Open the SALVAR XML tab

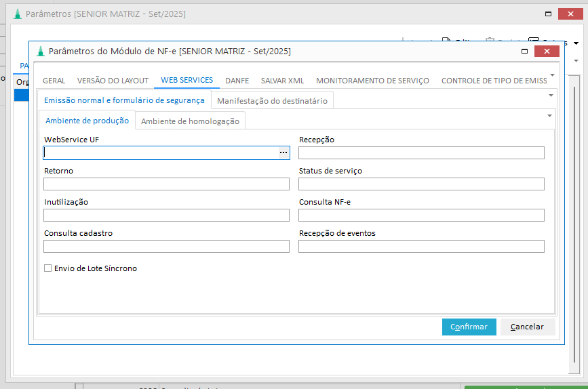coord(282,81)
